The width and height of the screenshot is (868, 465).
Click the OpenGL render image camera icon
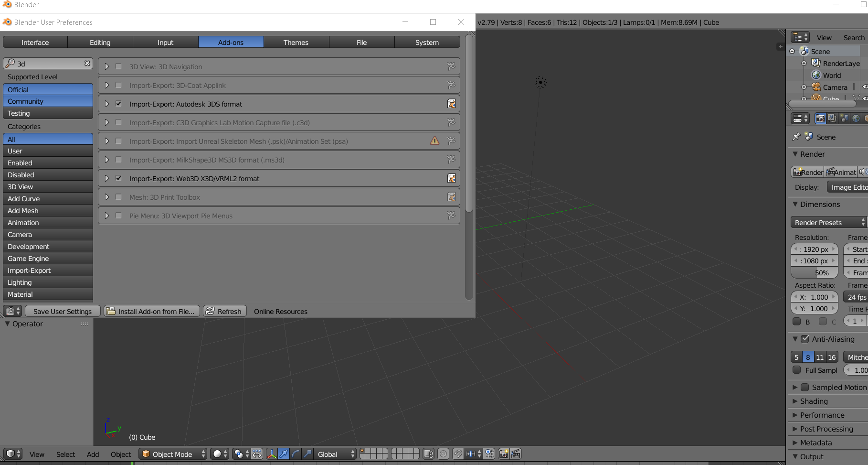(503, 454)
